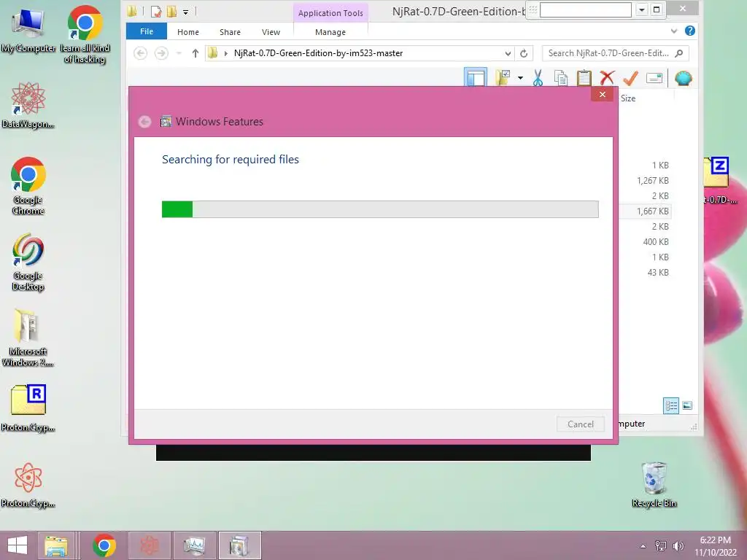Expand the ribbon with the chevron

673,31
